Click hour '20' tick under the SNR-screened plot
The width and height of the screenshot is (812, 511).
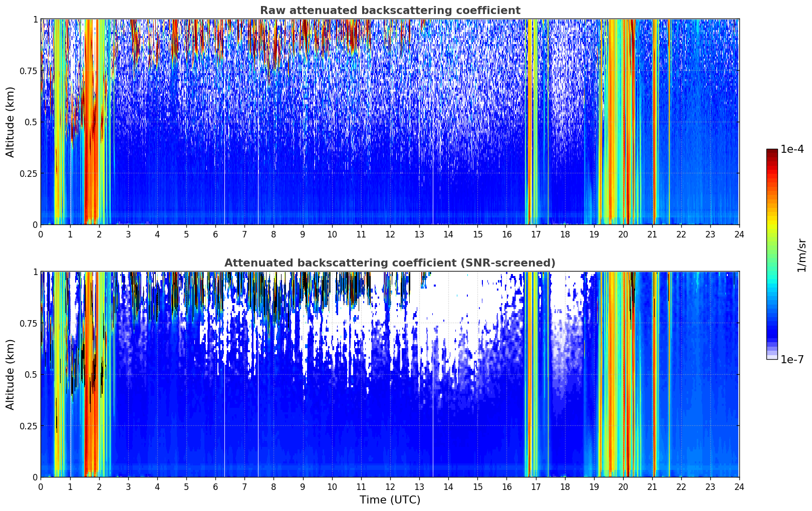pos(623,486)
